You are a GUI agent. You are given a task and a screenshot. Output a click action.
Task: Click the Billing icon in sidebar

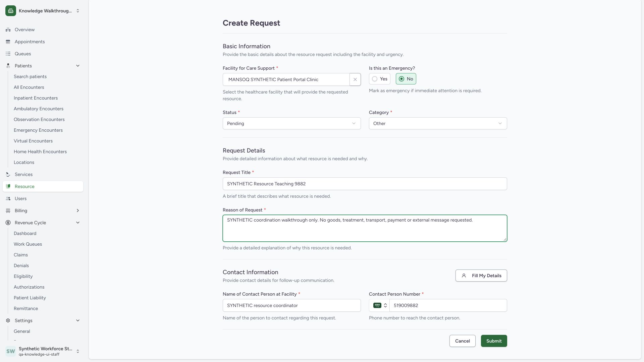click(8, 210)
